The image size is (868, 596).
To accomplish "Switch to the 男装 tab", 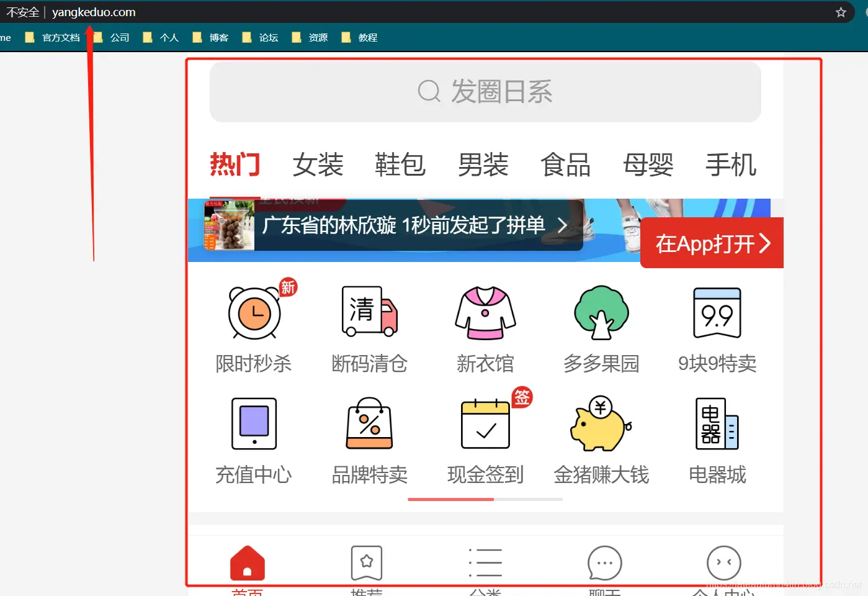I will coord(483,165).
